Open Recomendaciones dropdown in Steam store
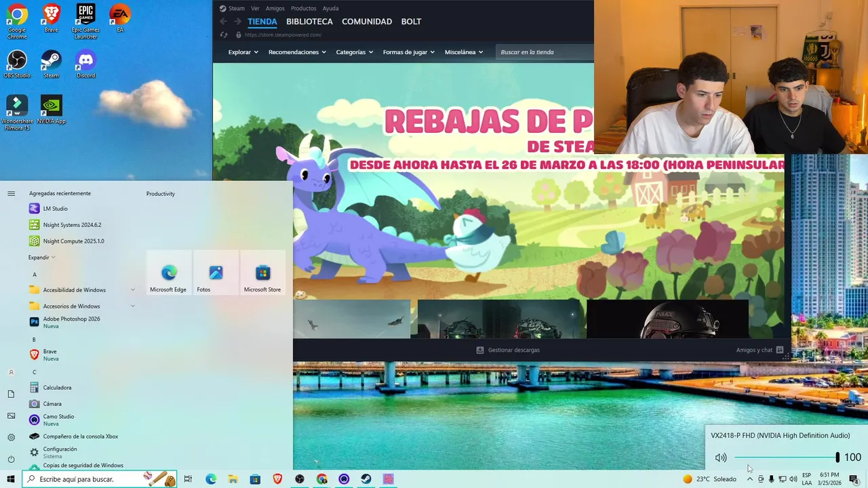The width and height of the screenshot is (868, 488). 297,52
